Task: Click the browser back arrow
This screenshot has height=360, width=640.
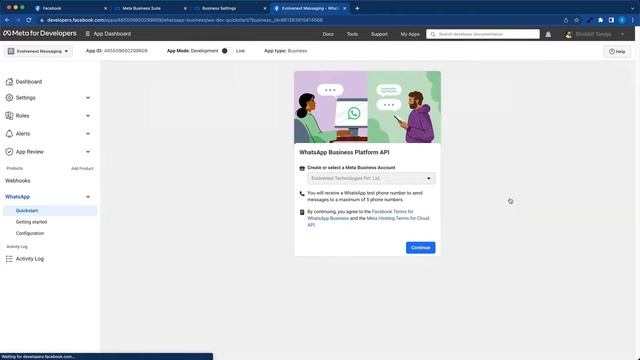Action: [x=7, y=20]
